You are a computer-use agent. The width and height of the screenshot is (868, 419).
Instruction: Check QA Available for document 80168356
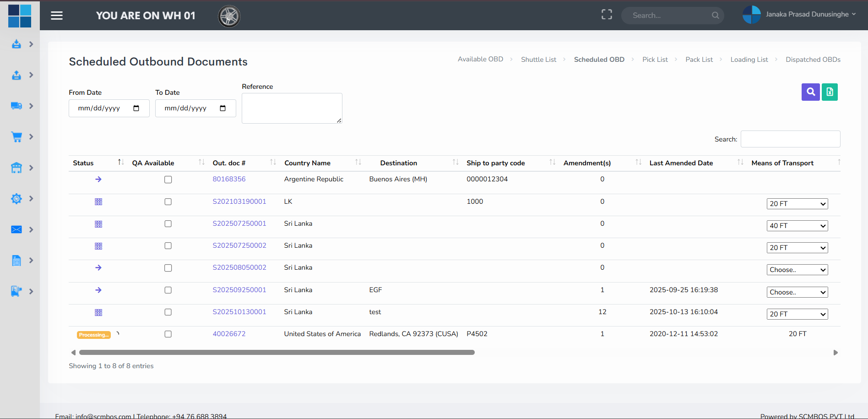[x=168, y=180]
